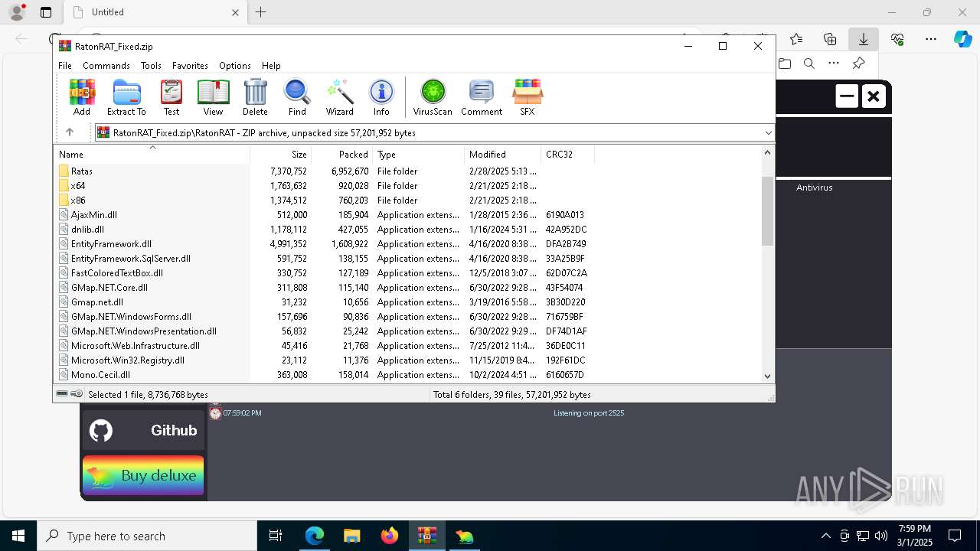Open a new browser tab
The height and width of the screenshot is (551, 980).
[261, 12]
